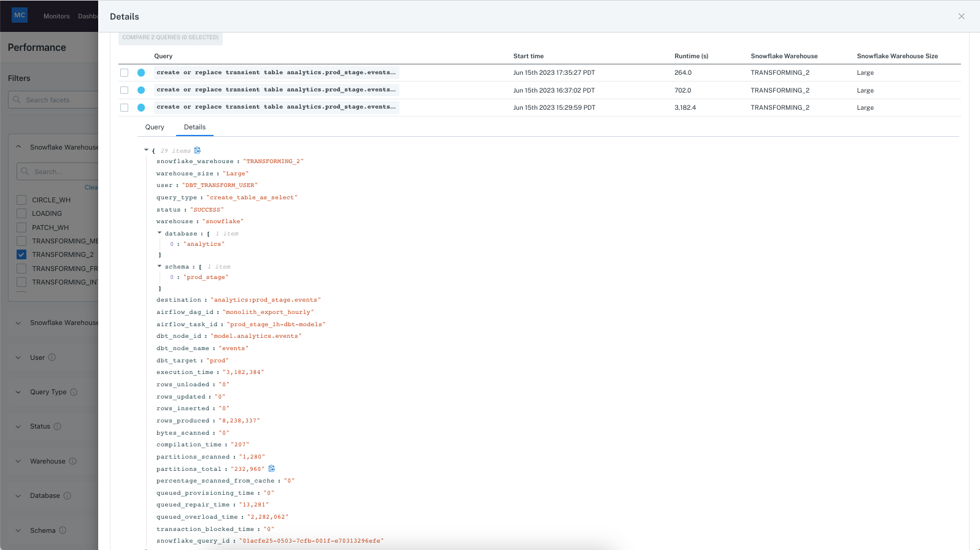Open query started at 15:29:59 PDT
The width and height of the screenshot is (980, 550).
(x=276, y=107)
